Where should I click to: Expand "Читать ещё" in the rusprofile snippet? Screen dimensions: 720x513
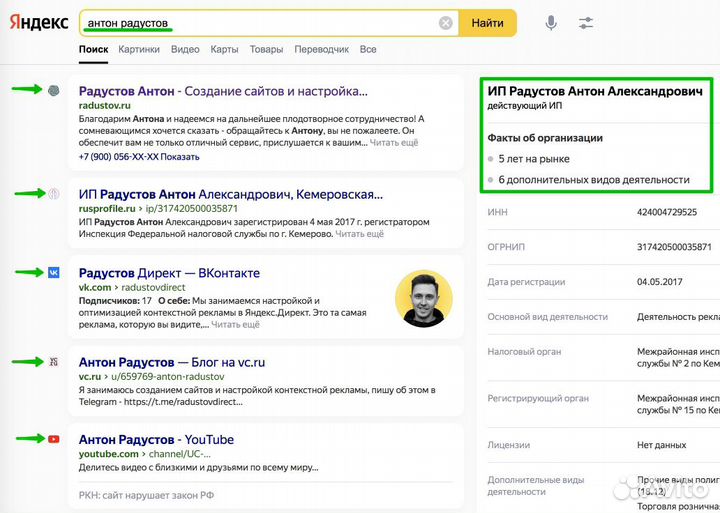coord(359,233)
